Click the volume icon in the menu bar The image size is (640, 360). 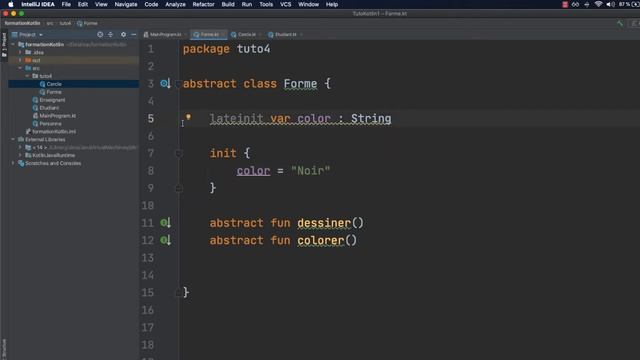click(610, 4)
